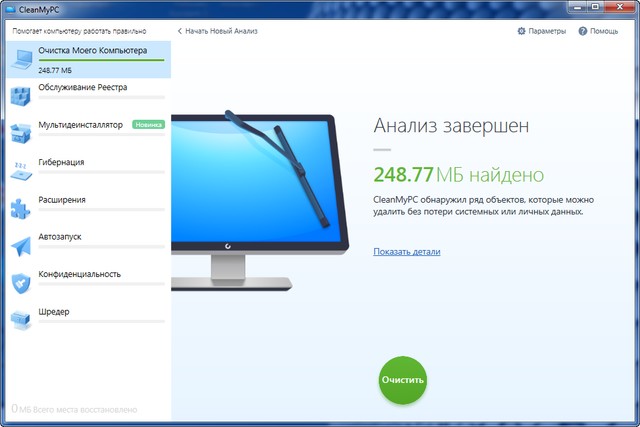Click the Помогает компьютеру работать правильно tagline
Viewport: 640px width, 427px height.
point(79,31)
